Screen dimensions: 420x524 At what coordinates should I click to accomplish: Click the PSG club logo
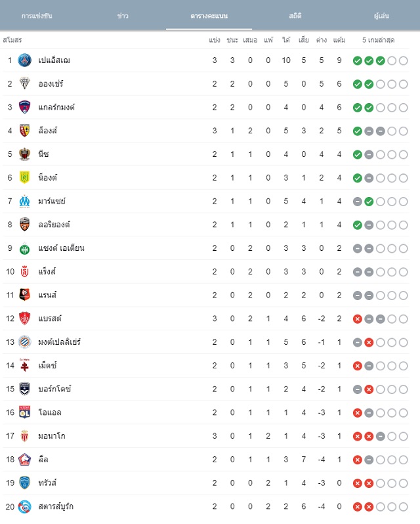[x=24, y=60]
